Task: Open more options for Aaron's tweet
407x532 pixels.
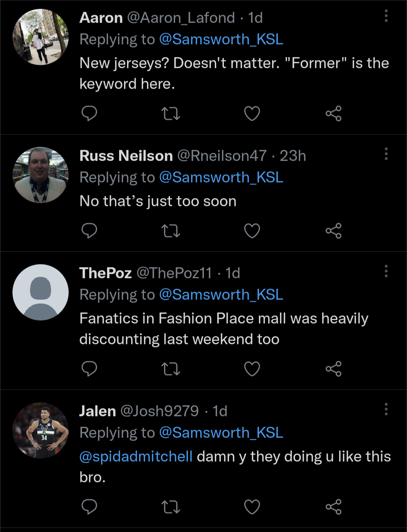Action: pyautogui.click(x=386, y=16)
